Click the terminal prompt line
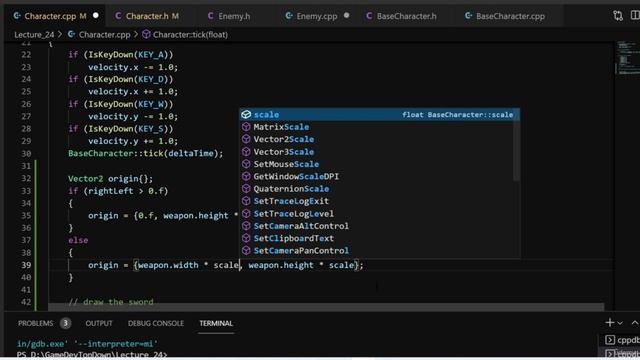Image resolution: width=640 pixels, height=360 pixels. click(x=92, y=354)
